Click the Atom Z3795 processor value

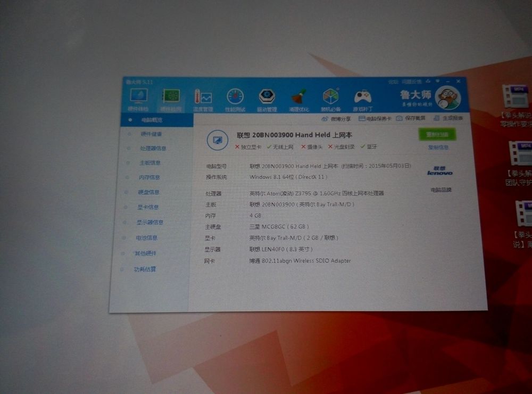pos(317,193)
